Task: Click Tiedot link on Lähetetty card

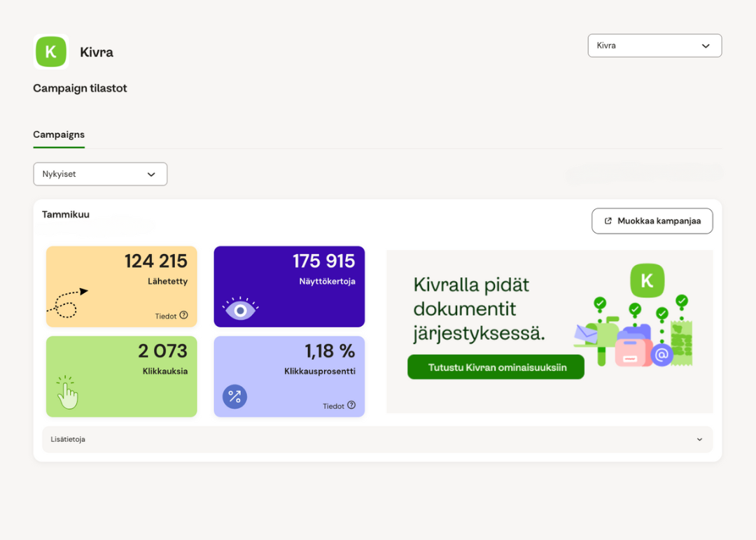Action: pos(166,316)
